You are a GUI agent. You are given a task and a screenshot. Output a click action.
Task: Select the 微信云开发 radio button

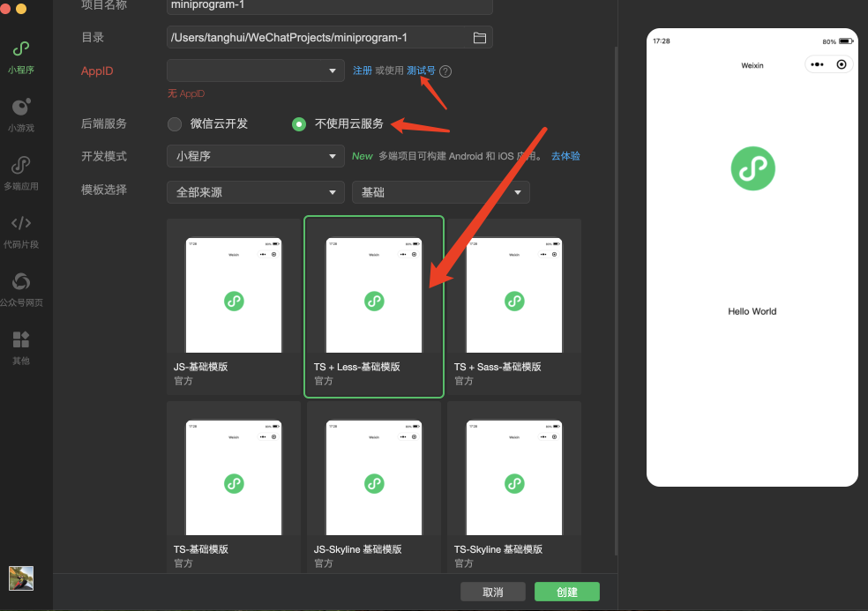pos(175,124)
